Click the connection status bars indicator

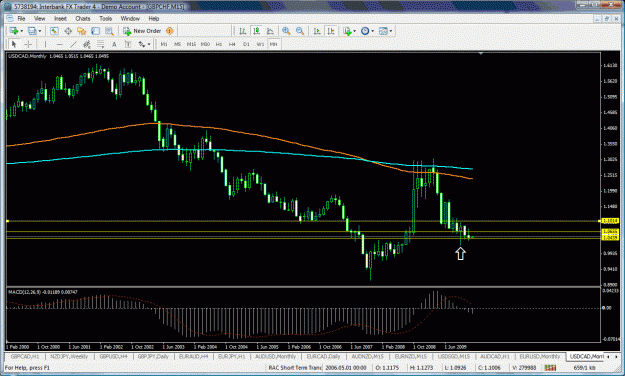550,368
